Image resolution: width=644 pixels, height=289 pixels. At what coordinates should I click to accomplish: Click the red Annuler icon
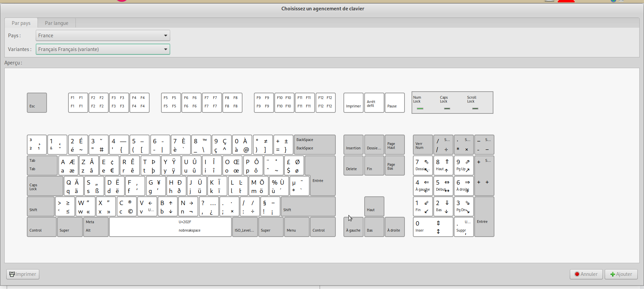tap(577, 274)
